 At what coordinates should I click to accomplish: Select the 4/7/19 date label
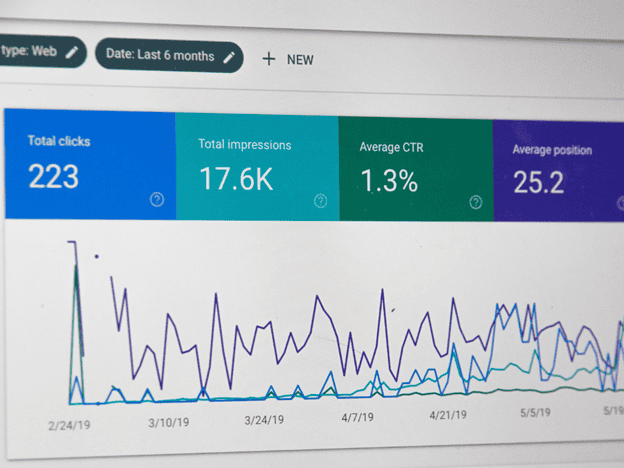point(357,417)
